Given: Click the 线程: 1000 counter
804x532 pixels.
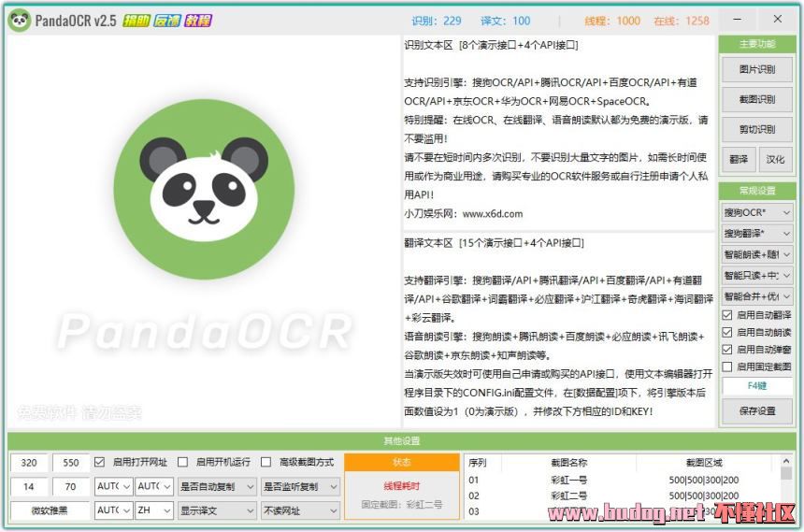Looking at the screenshot, I should click(612, 21).
